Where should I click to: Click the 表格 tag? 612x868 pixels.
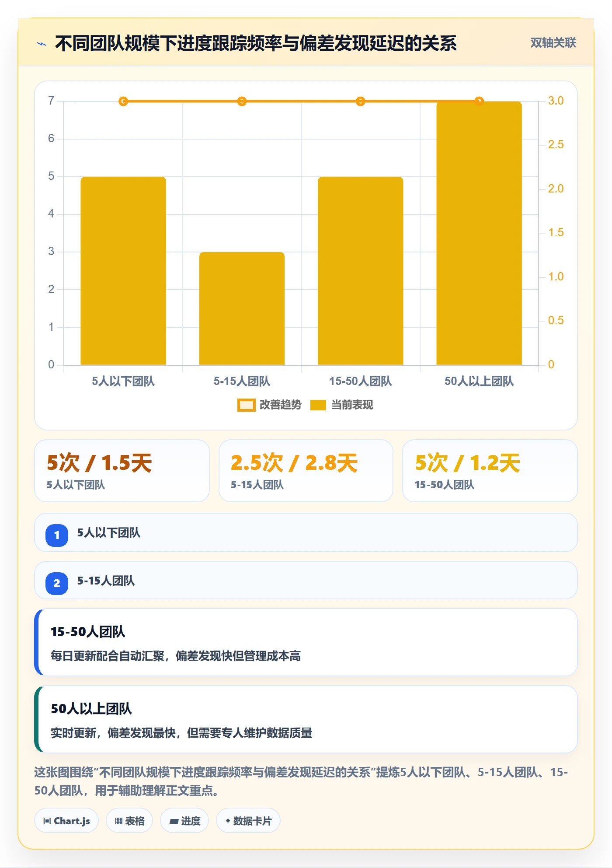129,821
